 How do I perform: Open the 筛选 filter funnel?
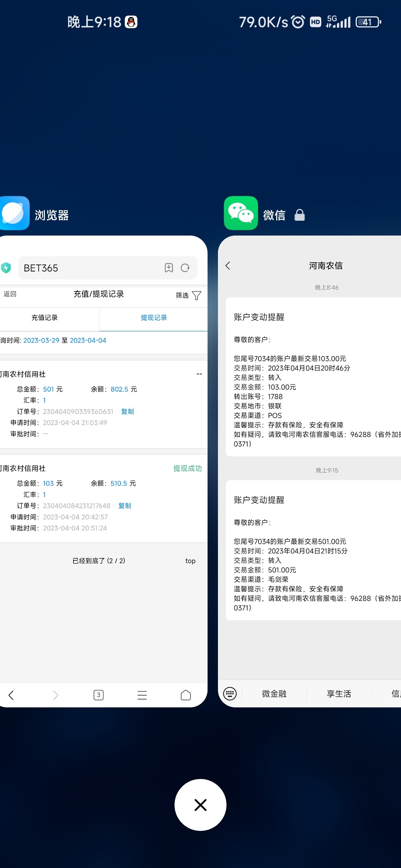pyautogui.click(x=196, y=296)
